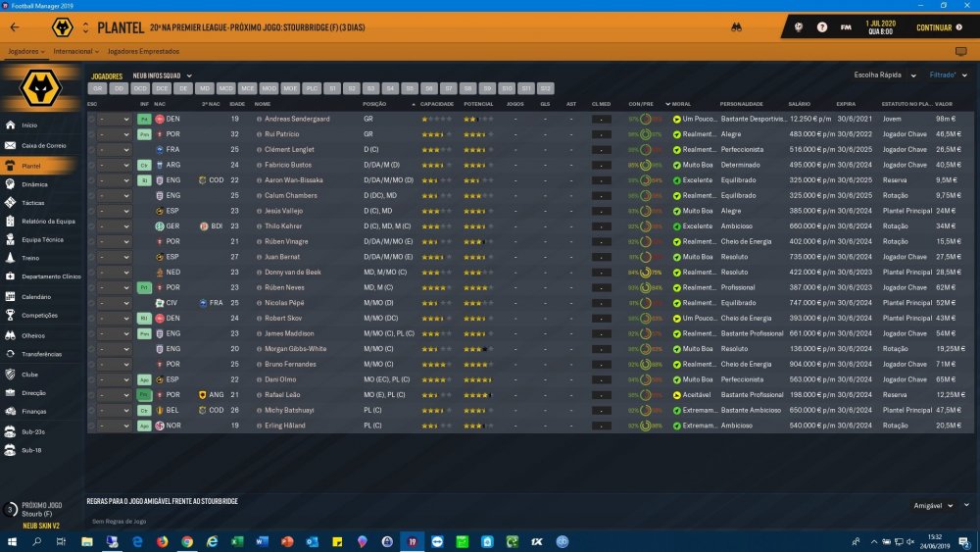
Task: Sort by the Capacidade column header
Action: (437, 104)
